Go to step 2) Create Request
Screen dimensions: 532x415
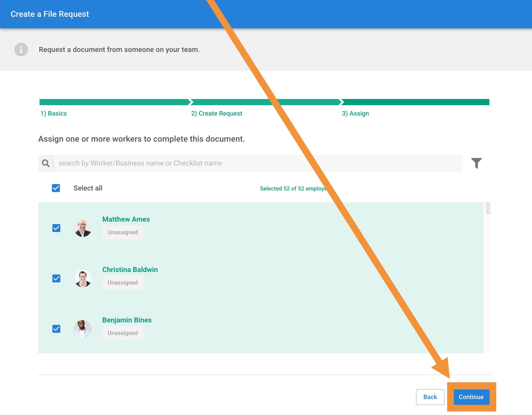(x=217, y=113)
